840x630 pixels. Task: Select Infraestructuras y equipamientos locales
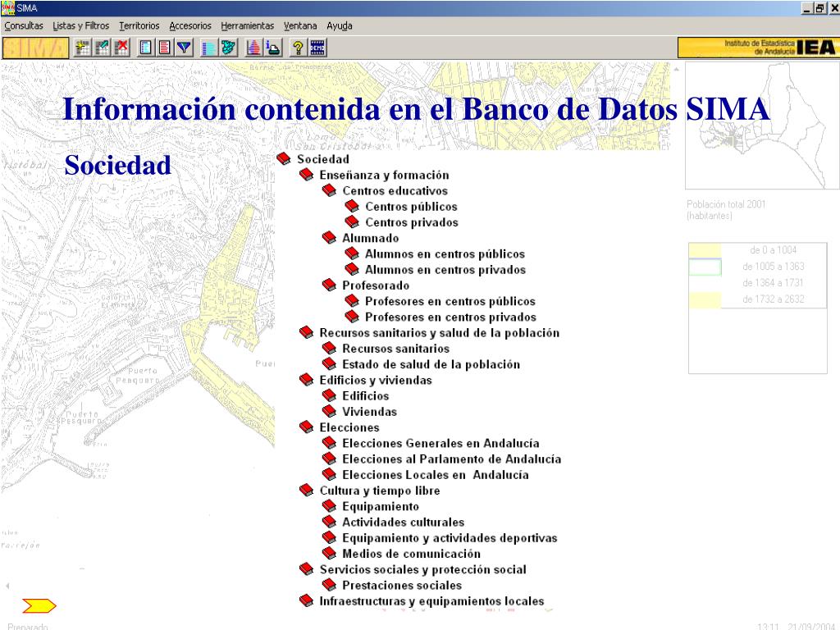coord(431,601)
